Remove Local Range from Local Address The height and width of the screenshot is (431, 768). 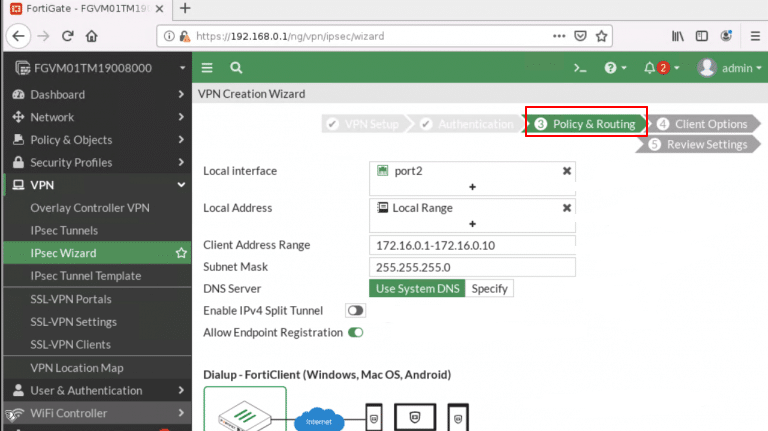click(567, 208)
